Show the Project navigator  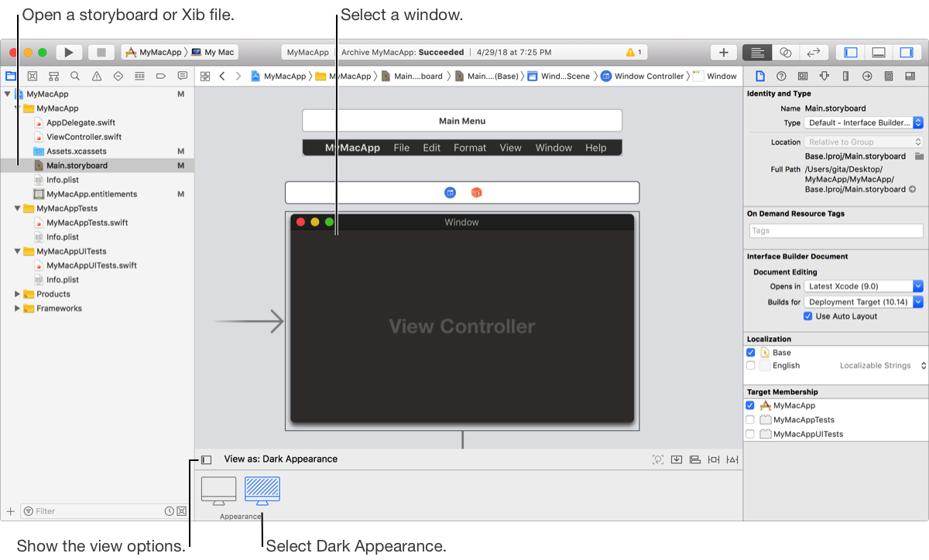click(x=11, y=76)
